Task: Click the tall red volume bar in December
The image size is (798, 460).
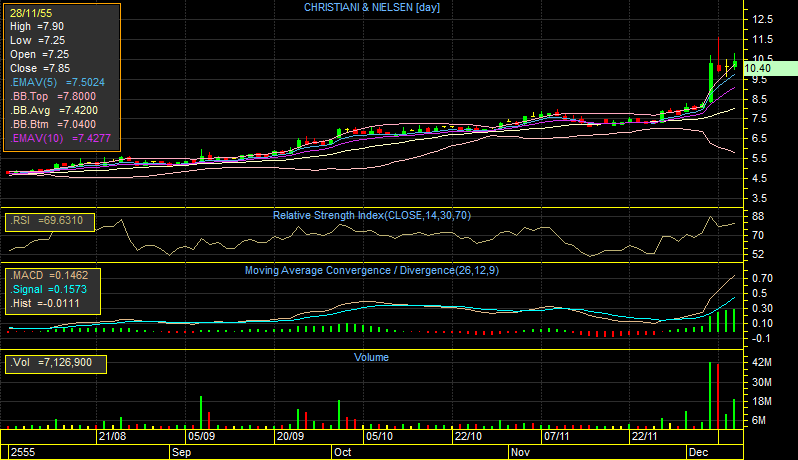Action: click(718, 397)
